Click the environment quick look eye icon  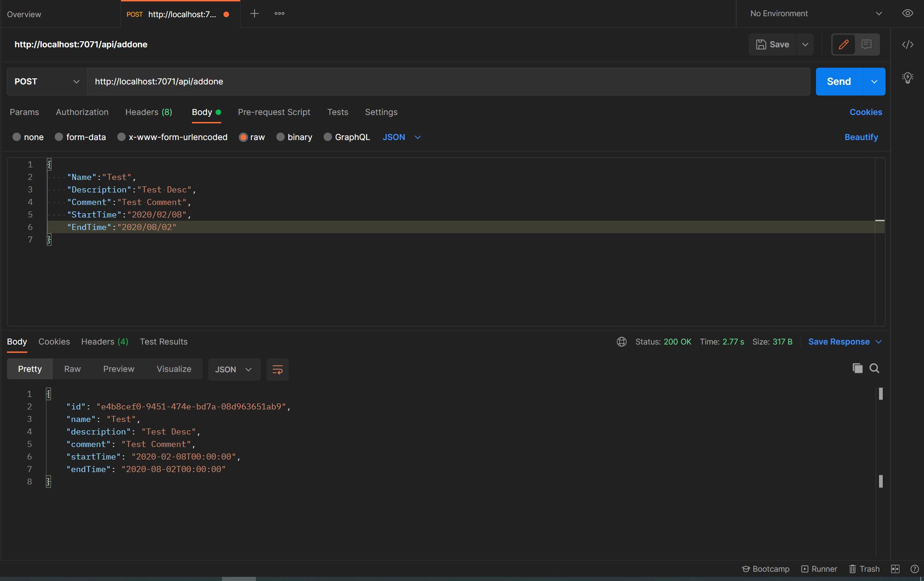coord(907,13)
